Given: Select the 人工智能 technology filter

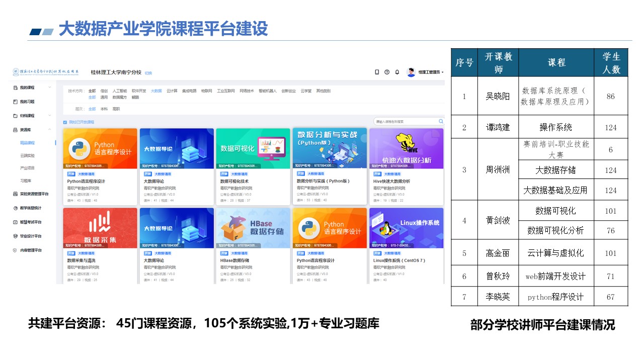Looking at the screenshot, I should 120,91.
